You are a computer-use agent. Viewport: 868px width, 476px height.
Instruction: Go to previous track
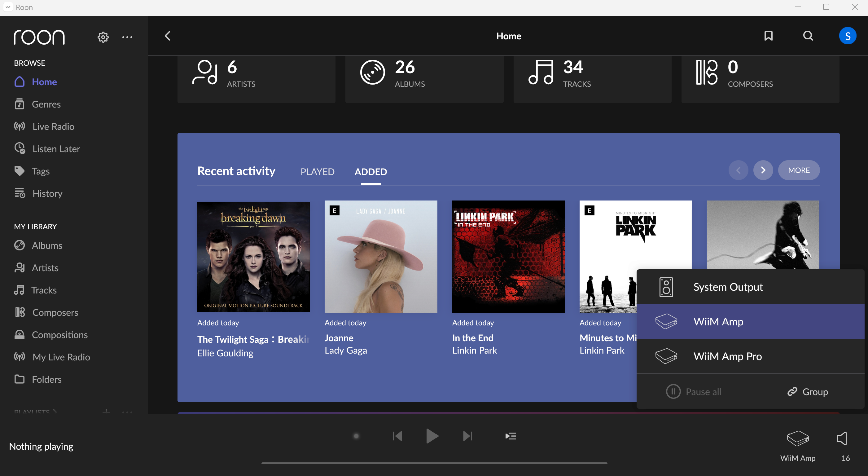click(x=398, y=436)
